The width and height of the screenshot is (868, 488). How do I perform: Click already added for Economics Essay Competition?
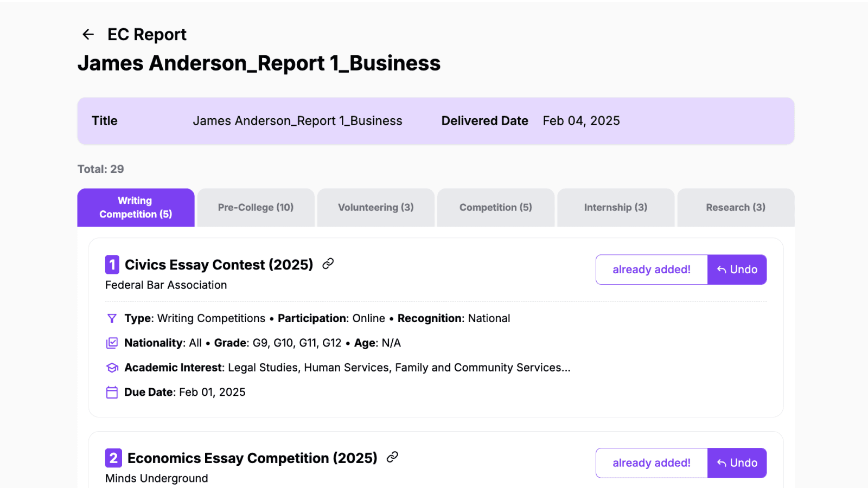pos(651,463)
